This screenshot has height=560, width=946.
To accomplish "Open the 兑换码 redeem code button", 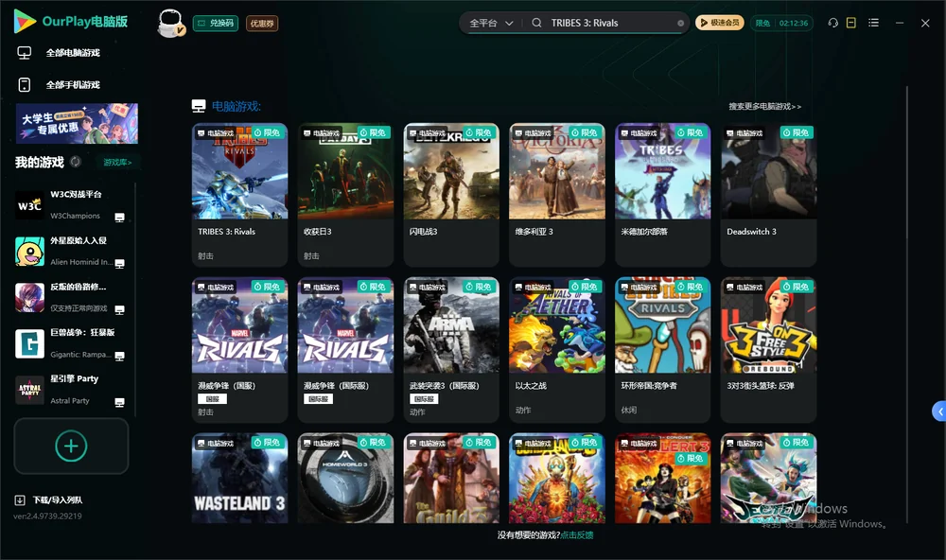I will (x=216, y=23).
